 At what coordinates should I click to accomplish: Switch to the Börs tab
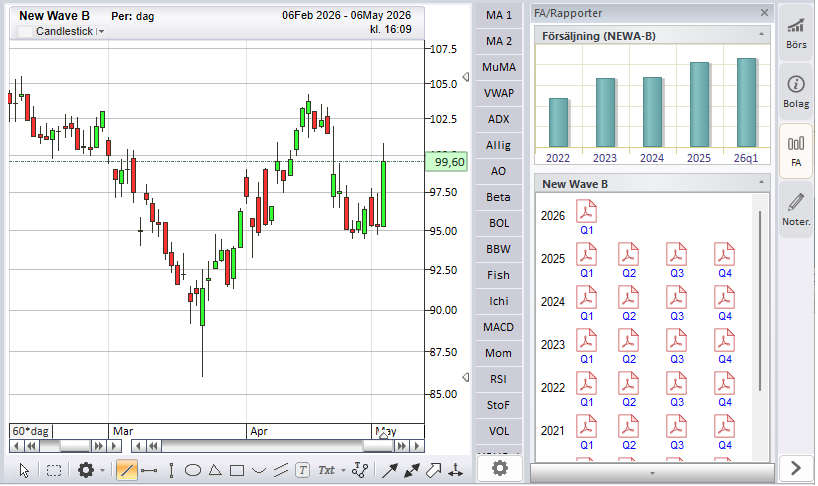[x=796, y=33]
